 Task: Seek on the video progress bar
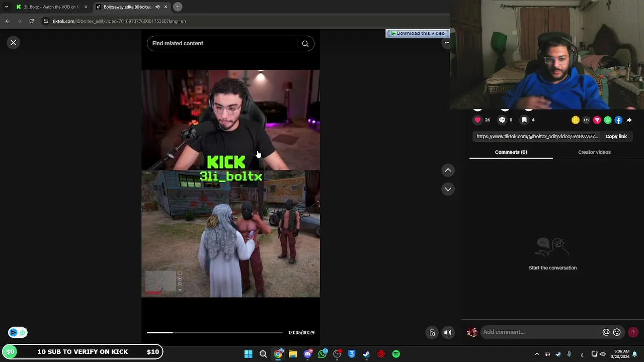coord(214,332)
